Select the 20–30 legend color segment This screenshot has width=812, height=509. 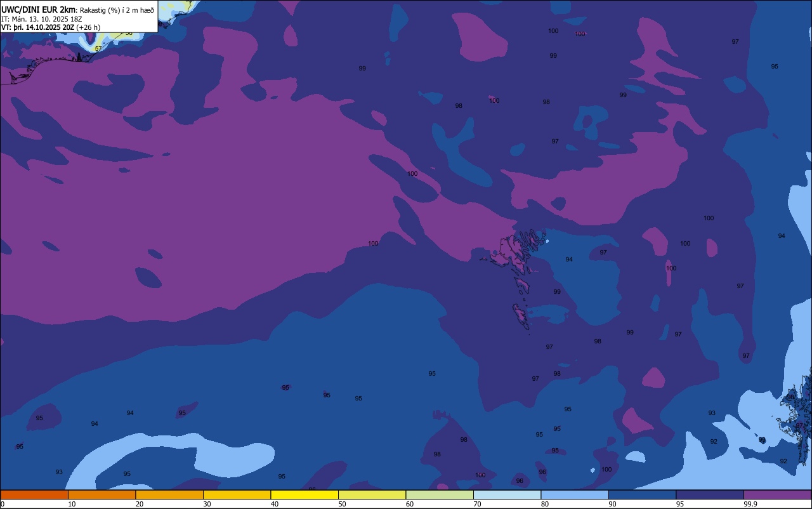[x=169, y=494]
